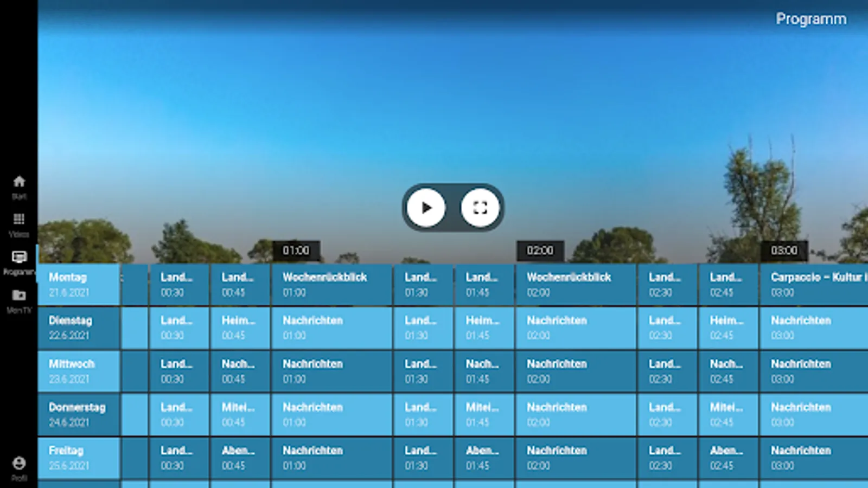Open Dienstag's Heim... entry at 00:45
The width and height of the screenshot is (868, 488).
click(240, 328)
